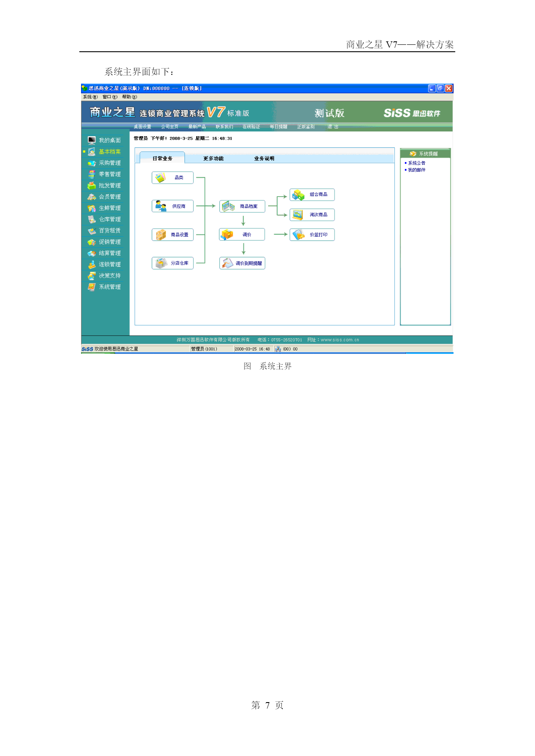Click the title bar application icon
Image resolution: width=535 pixels, height=756 pixels.
84,88
